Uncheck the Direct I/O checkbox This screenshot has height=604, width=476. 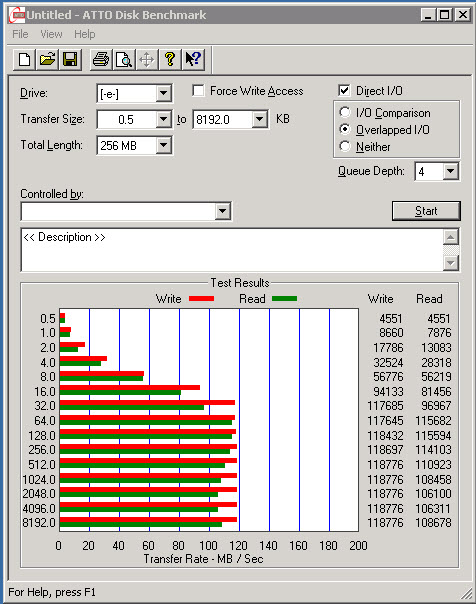click(x=344, y=91)
